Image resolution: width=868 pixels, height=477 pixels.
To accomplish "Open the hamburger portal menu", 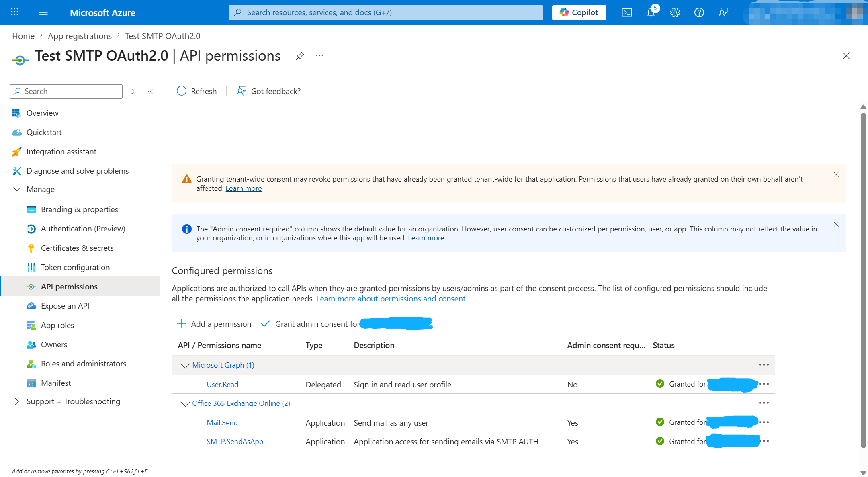I will point(43,12).
